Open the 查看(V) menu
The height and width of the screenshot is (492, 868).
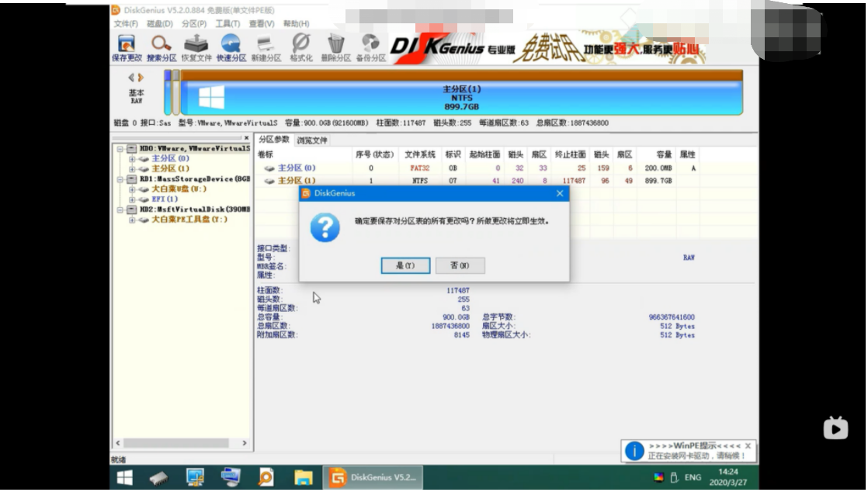[262, 24]
